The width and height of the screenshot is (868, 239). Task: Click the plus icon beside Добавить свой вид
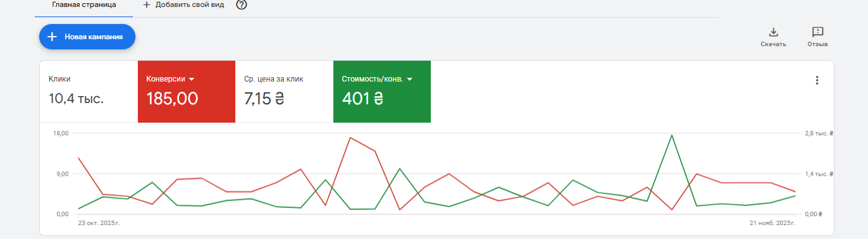[147, 4]
